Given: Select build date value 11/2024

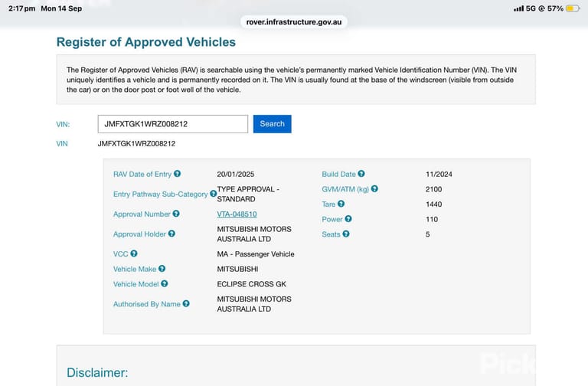Looking at the screenshot, I should pyautogui.click(x=439, y=174).
